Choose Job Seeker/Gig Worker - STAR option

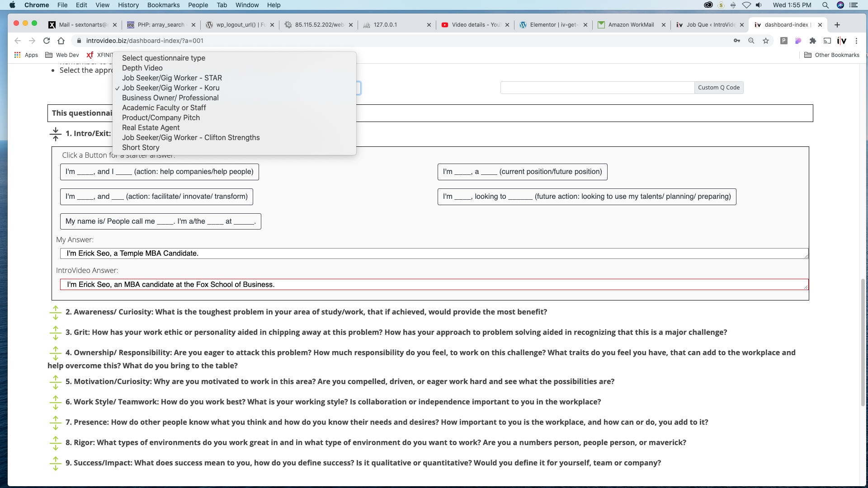click(x=234, y=78)
